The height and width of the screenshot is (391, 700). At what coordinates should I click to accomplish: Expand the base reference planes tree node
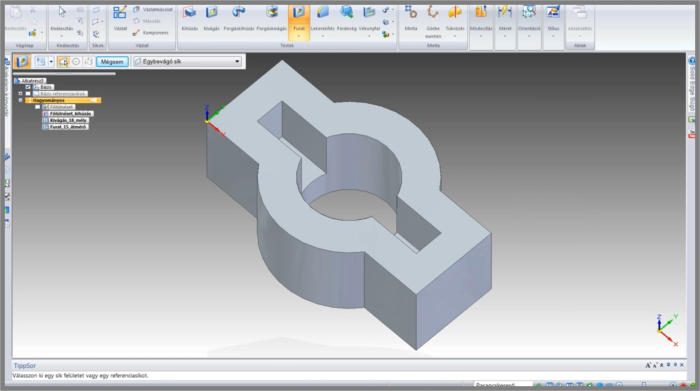pos(20,94)
